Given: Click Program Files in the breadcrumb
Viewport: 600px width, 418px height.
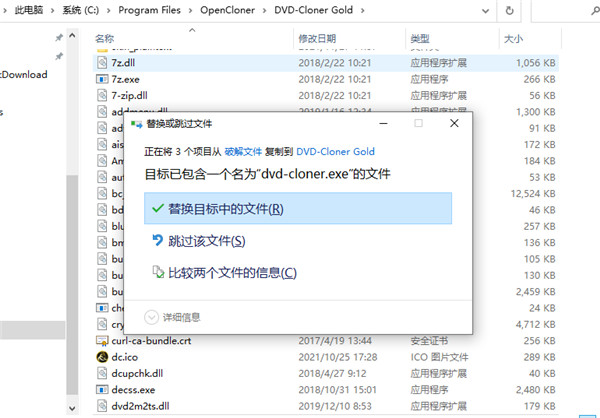Looking at the screenshot, I should [x=149, y=10].
